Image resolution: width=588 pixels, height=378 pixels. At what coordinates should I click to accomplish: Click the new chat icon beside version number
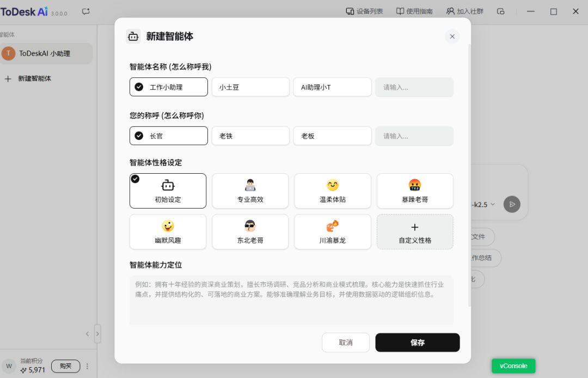(x=86, y=11)
